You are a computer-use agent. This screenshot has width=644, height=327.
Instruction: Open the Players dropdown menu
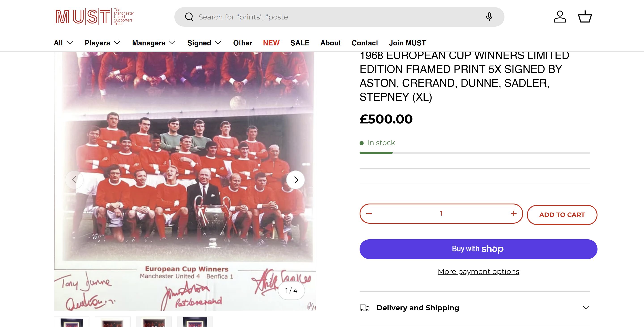pos(102,43)
